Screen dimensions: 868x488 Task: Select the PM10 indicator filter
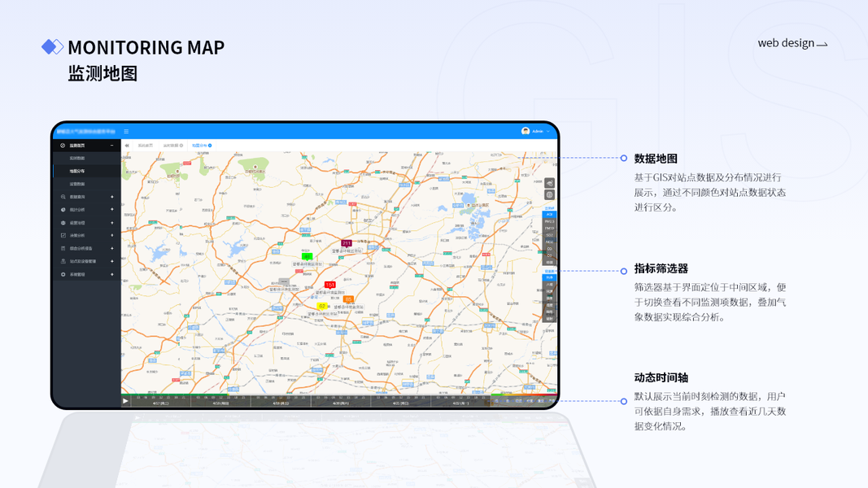pyautogui.click(x=549, y=228)
